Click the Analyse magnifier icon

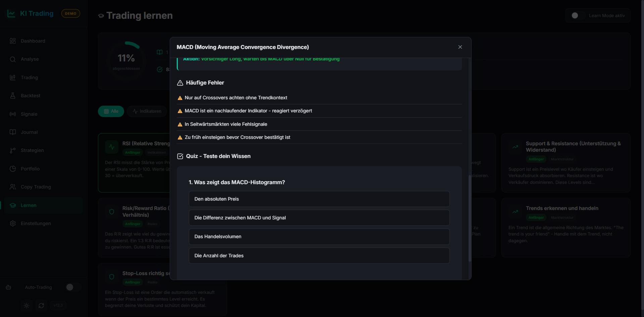[13, 59]
